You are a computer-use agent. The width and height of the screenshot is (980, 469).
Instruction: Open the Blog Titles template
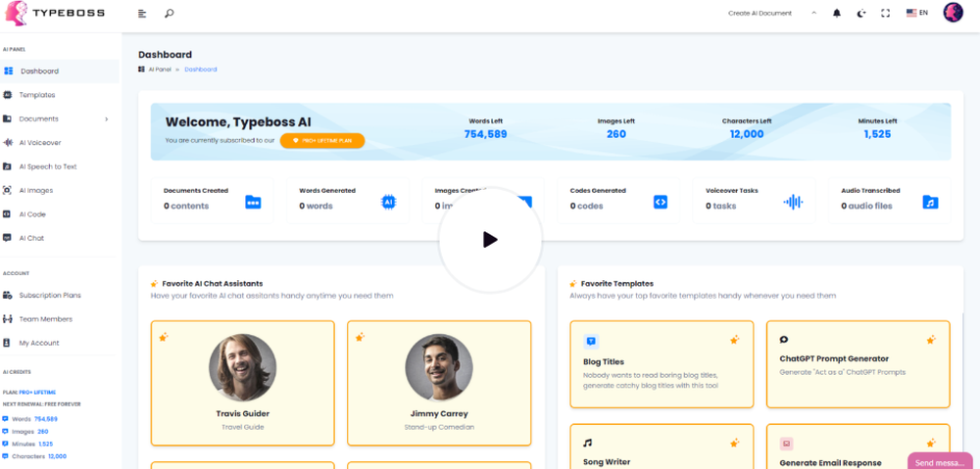pos(661,364)
